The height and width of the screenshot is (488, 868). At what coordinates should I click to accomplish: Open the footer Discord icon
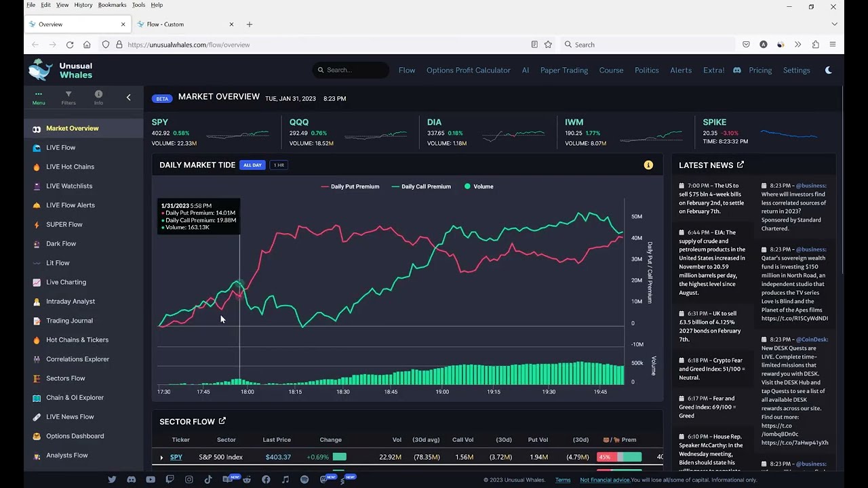click(132, 479)
